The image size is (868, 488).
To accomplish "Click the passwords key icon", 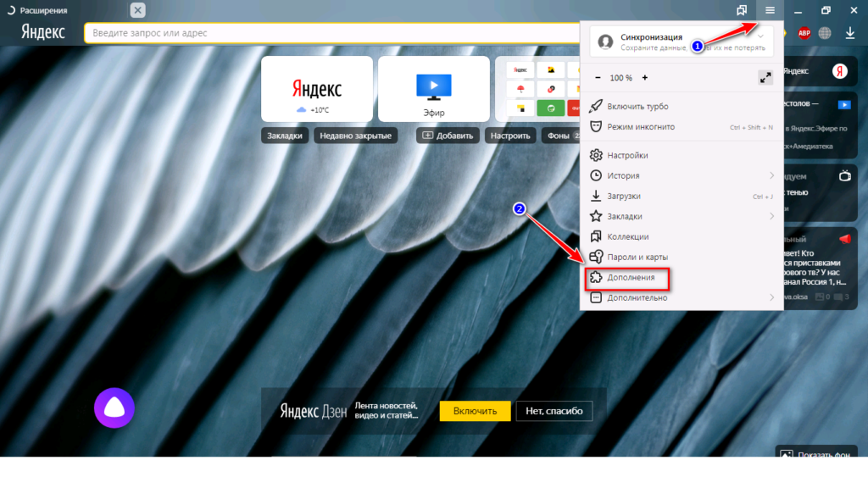I will [596, 257].
